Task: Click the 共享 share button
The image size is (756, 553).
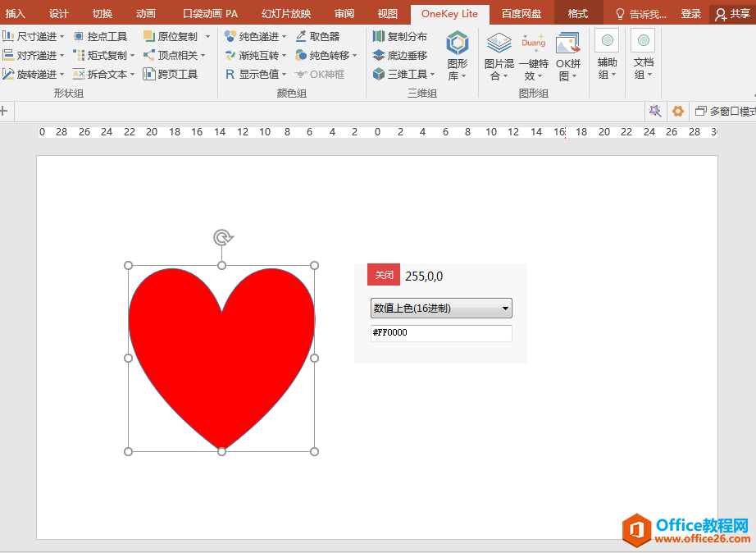Action: click(732, 14)
